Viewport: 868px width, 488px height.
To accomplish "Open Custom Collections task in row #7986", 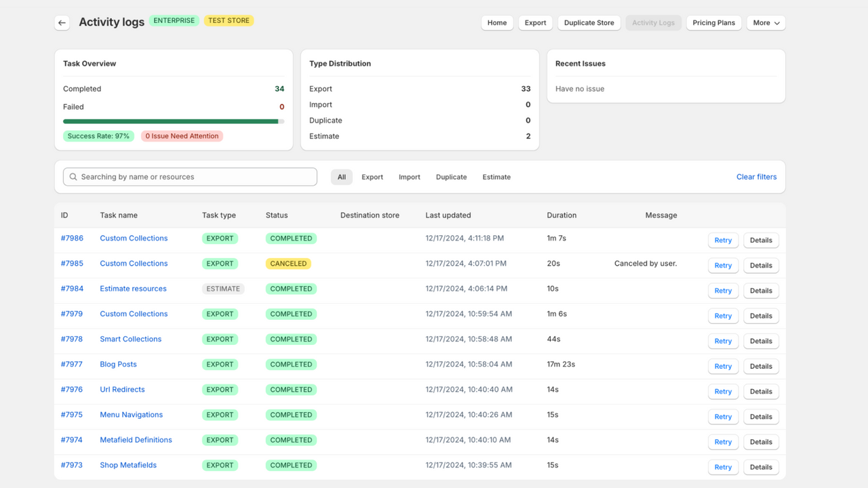I will 134,238.
